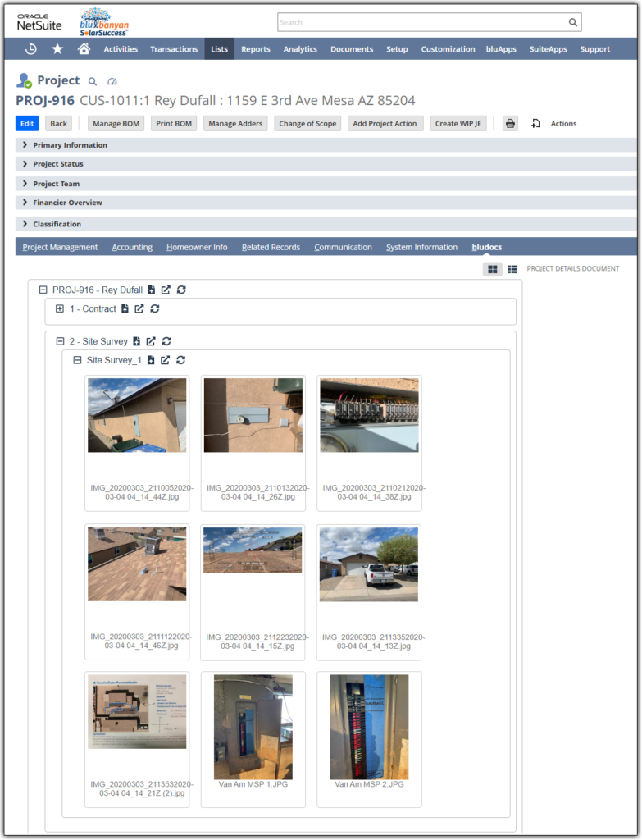Switch to the Related Records subtab
642x840 pixels.
(x=271, y=247)
